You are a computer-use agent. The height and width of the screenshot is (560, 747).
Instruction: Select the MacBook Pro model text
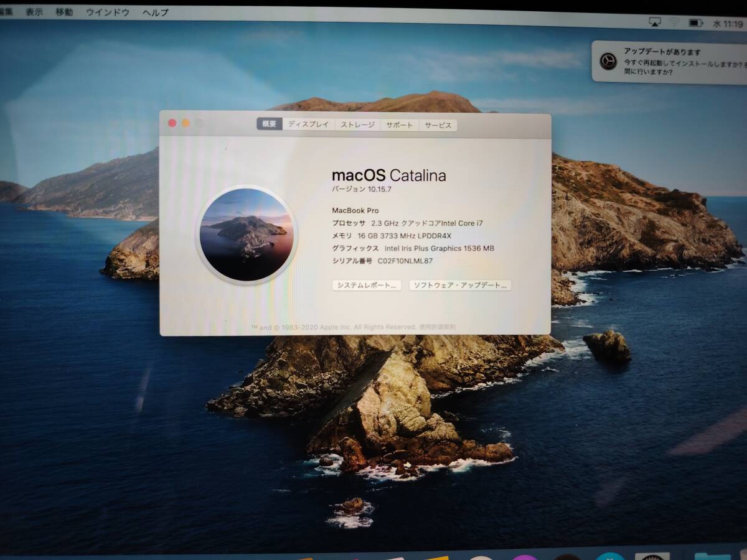pyautogui.click(x=355, y=210)
